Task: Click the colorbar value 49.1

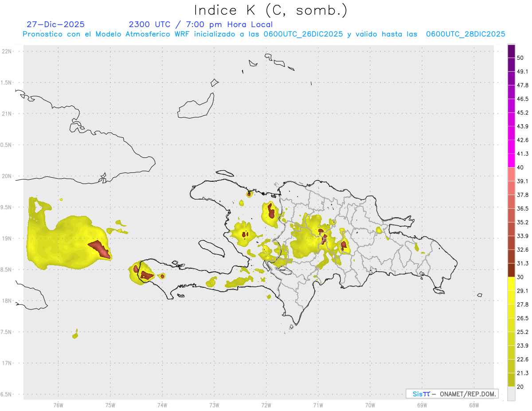Action: click(522, 72)
